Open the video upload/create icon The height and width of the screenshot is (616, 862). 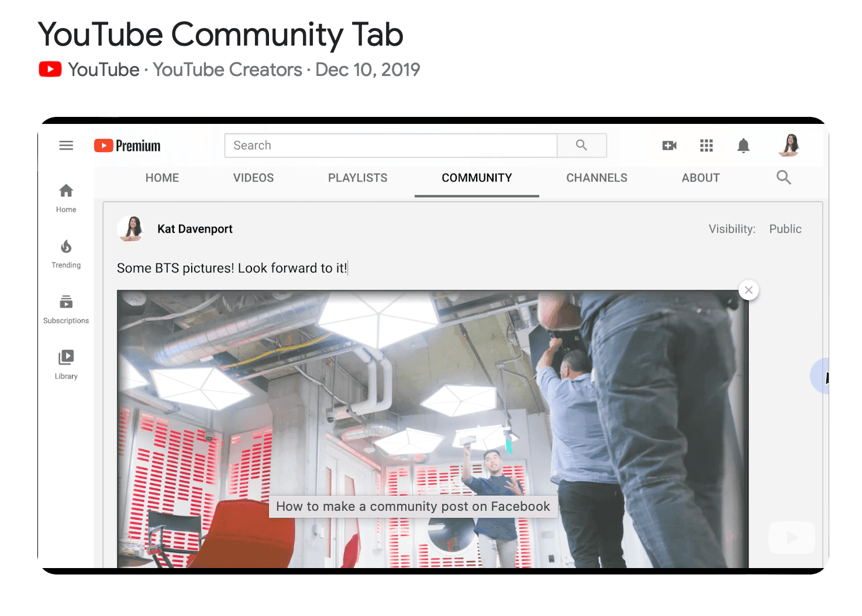pyautogui.click(x=669, y=146)
